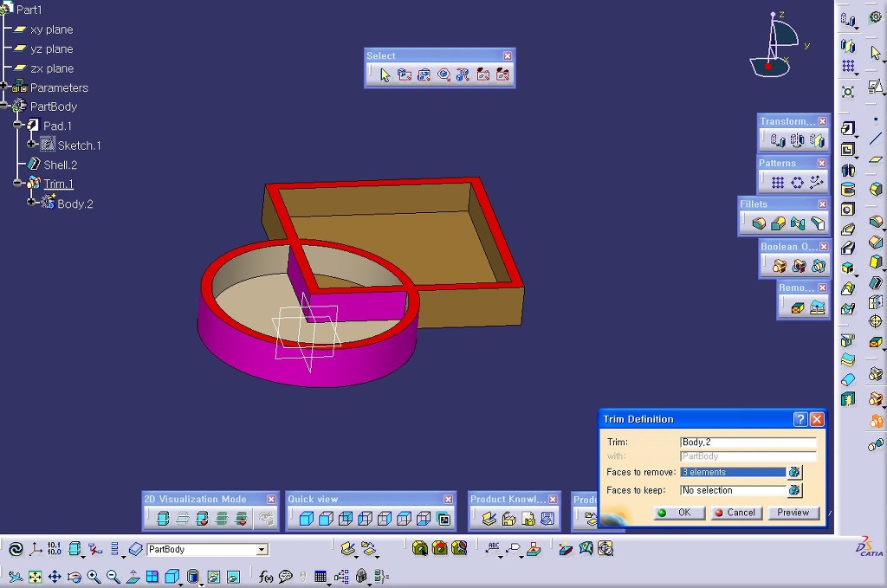Open the Formula f(x) tool
The width and height of the screenshot is (887, 588).
pos(266,577)
